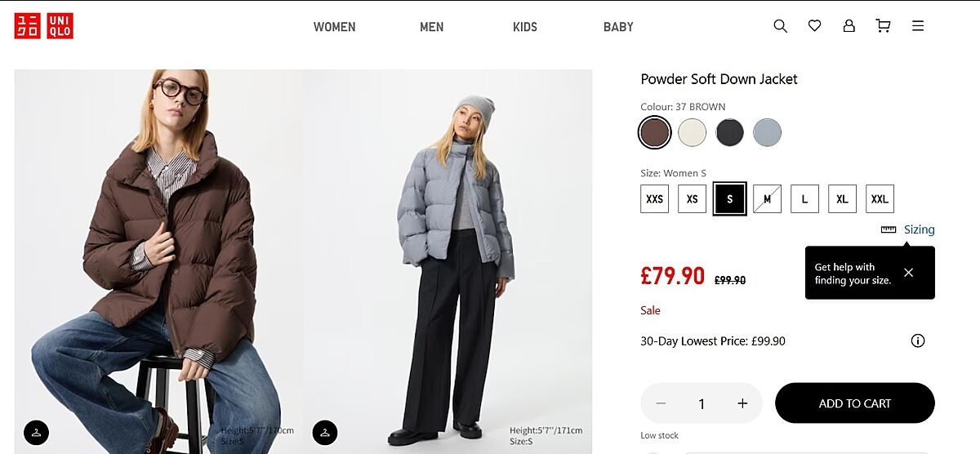Click the 30-day lowest price info icon

pos(918,341)
